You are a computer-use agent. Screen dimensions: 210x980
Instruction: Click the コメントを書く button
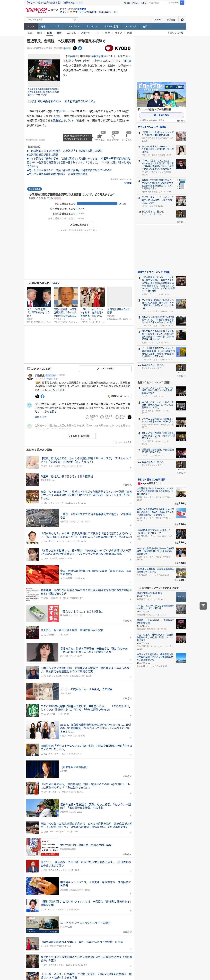pos(105,369)
